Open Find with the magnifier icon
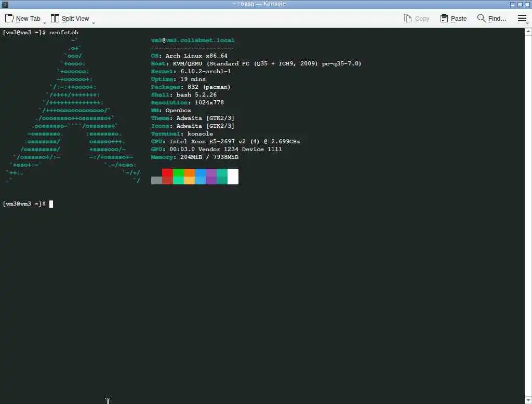532x404 pixels. coord(481,18)
